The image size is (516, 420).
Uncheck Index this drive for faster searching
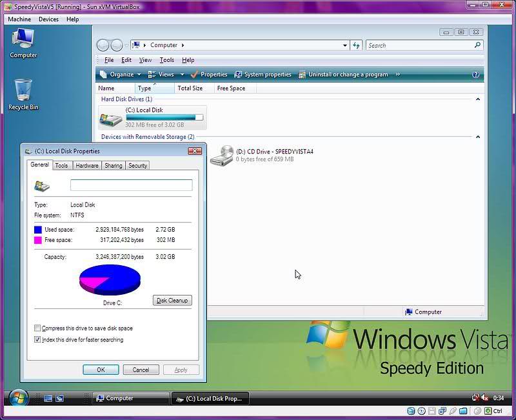click(37, 339)
